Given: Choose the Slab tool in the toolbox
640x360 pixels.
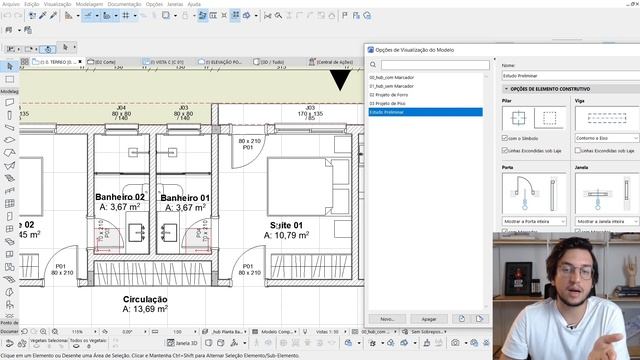Looking at the screenshot, I should click(9, 140).
